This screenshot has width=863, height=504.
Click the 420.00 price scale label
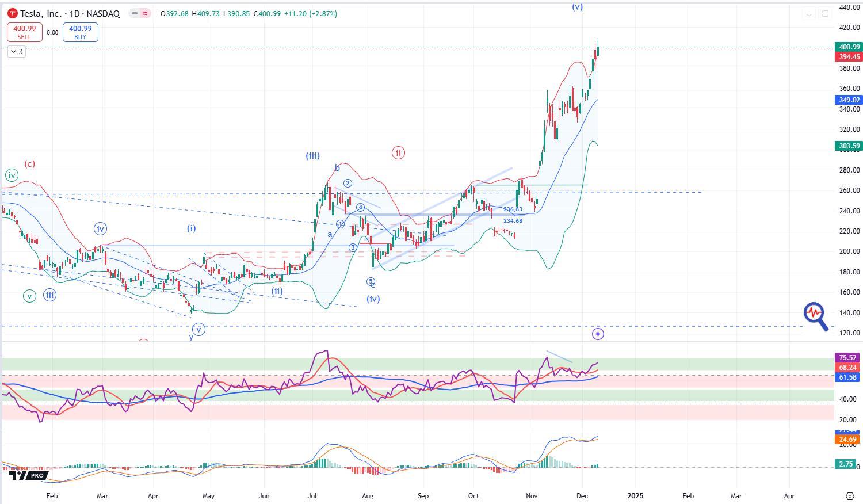pos(849,28)
